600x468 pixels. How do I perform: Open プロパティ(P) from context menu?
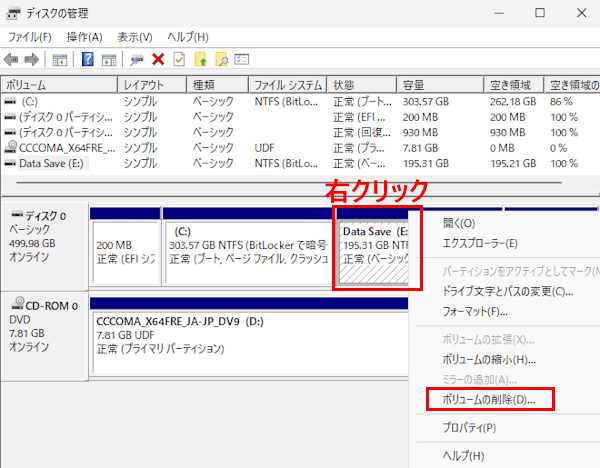pos(469,427)
